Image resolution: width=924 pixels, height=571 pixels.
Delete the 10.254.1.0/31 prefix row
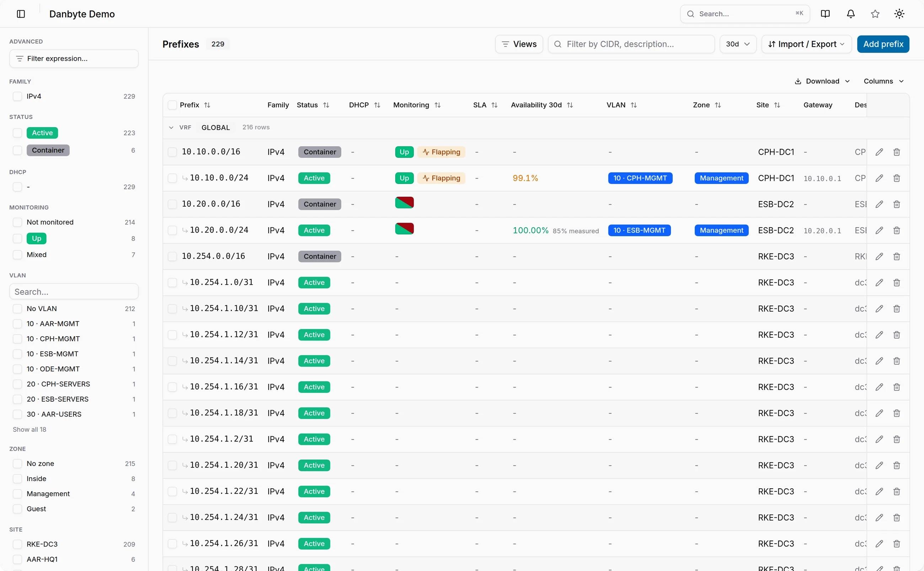[896, 282]
